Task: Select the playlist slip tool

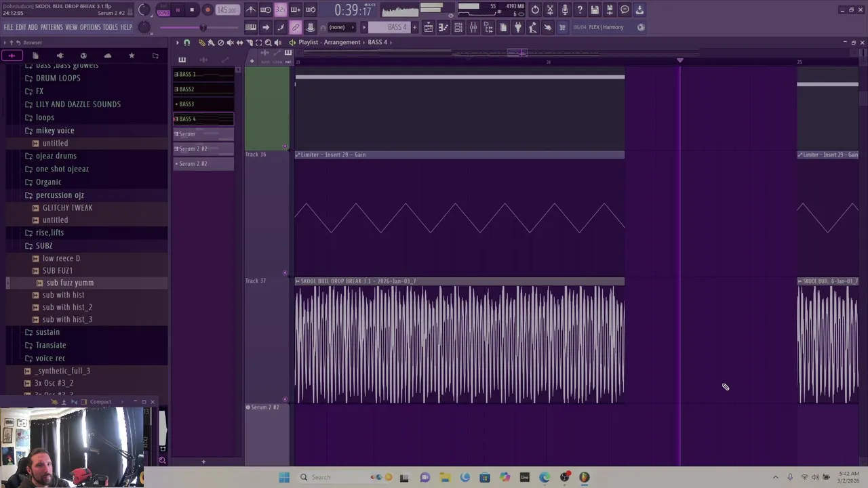Action: [239, 42]
